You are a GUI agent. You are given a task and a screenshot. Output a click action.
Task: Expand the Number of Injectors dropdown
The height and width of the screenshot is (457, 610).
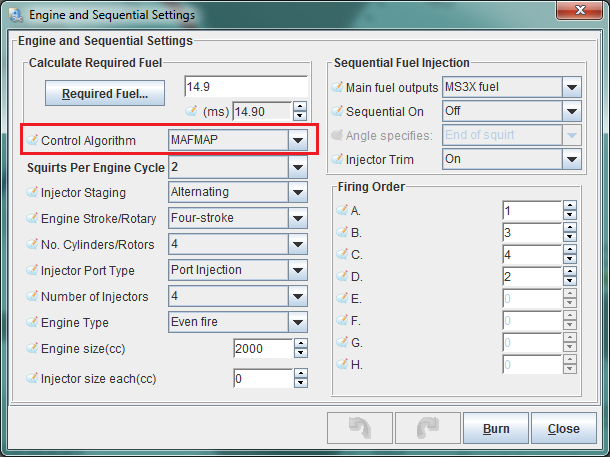pos(297,296)
